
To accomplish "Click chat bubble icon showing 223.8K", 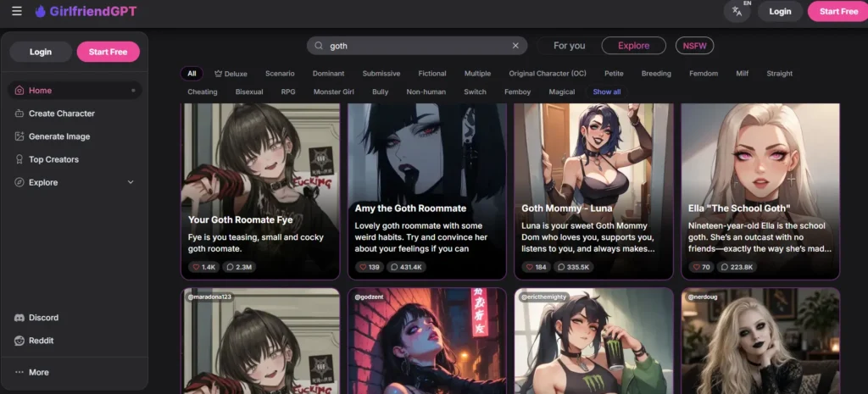I will click(725, 267).
